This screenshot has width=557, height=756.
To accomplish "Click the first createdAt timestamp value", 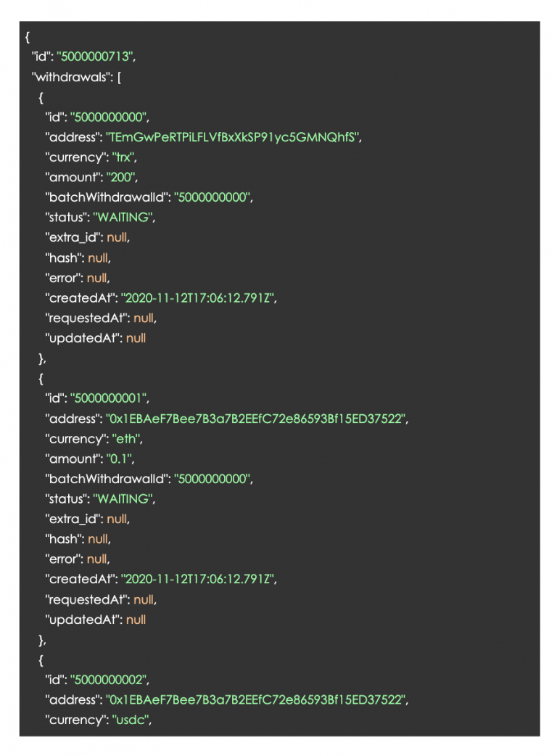I will [x=197, y=298].
